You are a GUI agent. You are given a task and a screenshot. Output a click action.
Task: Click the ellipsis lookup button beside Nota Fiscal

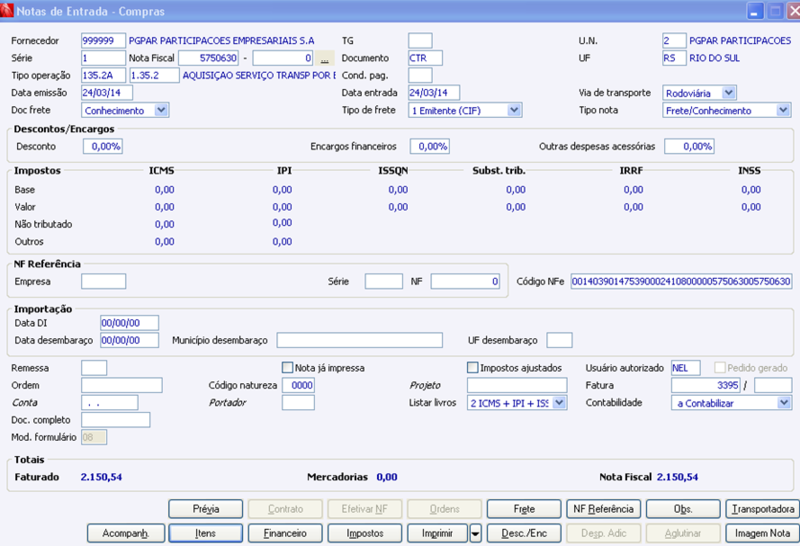click(x=324, y=58)
